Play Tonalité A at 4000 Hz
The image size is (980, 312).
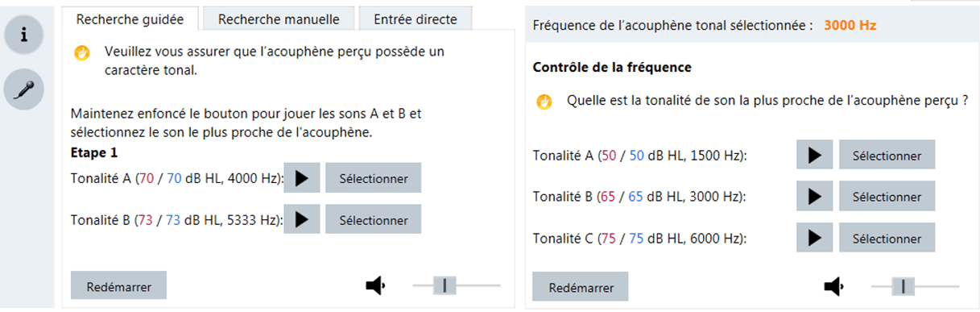click(x=302, y=178)
